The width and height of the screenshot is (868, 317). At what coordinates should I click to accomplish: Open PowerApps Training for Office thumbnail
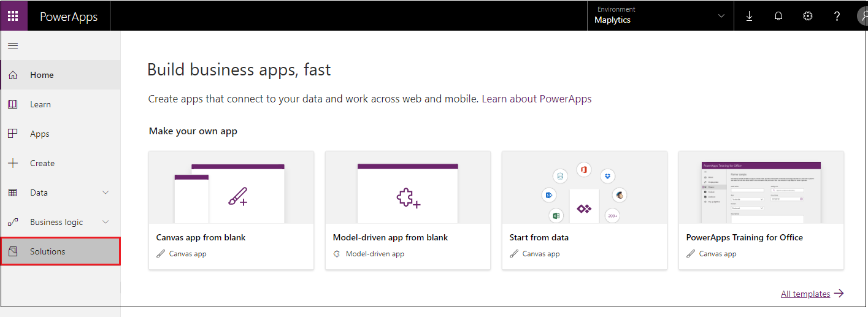pos(761,187)
